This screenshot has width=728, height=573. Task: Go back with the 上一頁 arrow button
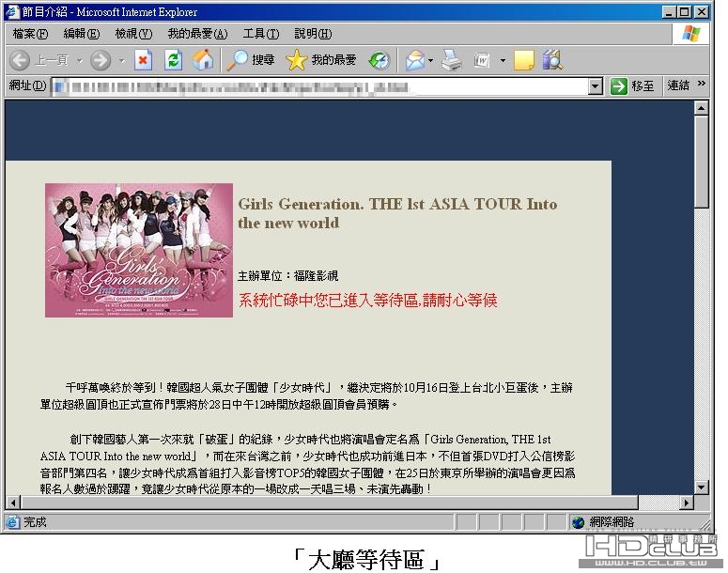click(x=39, y=60)
